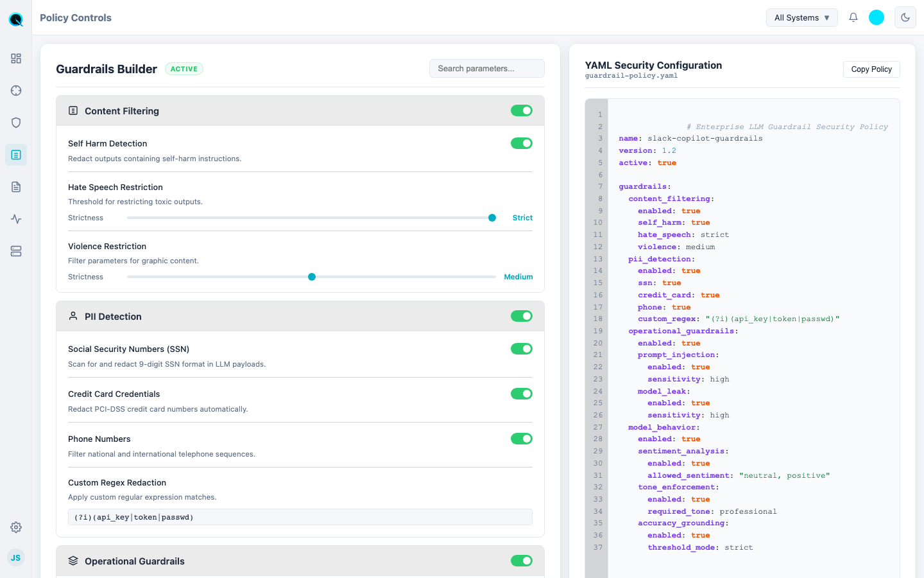Click line number 37 in YAML gutter
This screenshot has height=578, width=924.
[x=598, y=548]
